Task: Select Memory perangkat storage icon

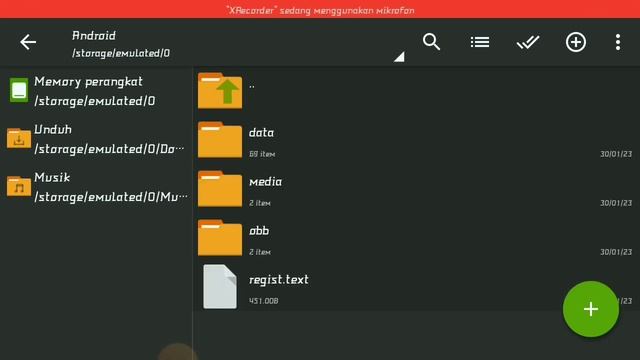Action: click(x=19, y=90)
